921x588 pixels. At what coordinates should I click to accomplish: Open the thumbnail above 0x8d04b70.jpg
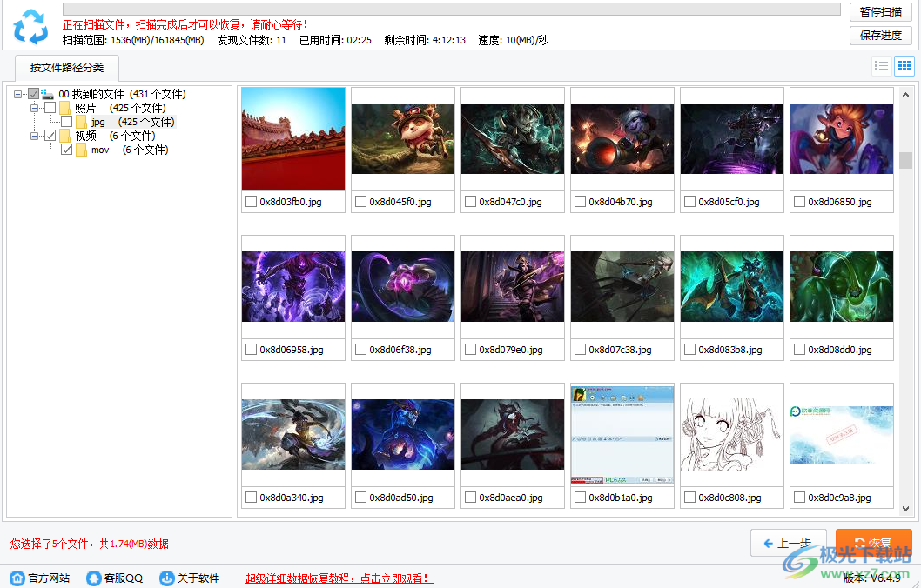[622, 139]
